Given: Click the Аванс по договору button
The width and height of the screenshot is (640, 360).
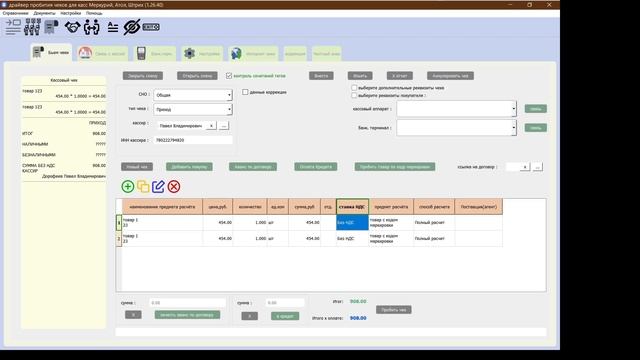Looking at the screenshot, I should tap(253, 167).
